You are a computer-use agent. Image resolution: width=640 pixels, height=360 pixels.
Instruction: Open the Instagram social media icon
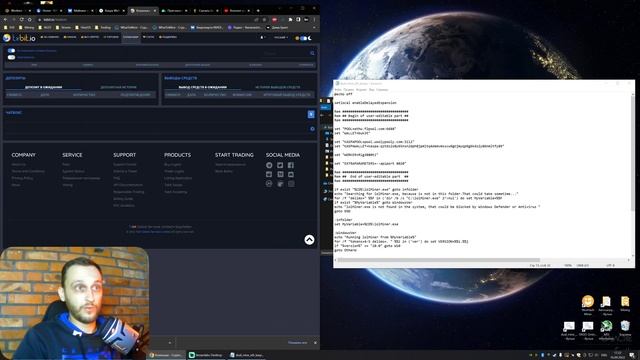291,184
